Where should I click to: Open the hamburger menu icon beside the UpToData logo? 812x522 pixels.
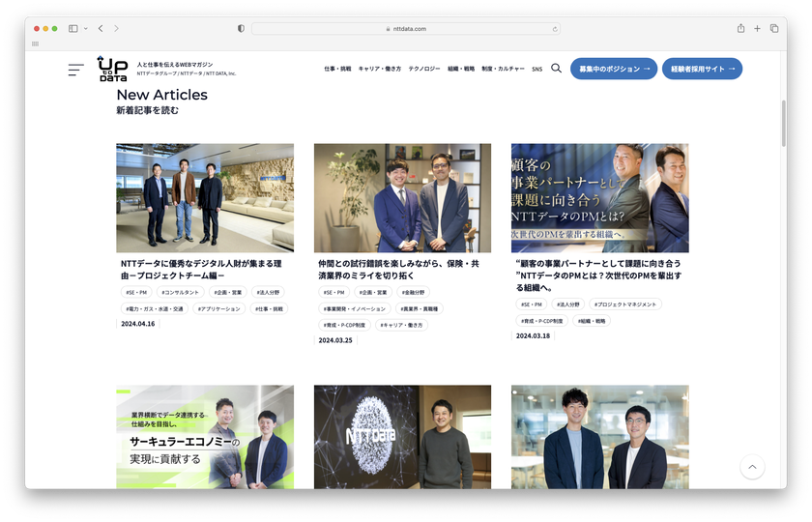(x=75, y=70)
